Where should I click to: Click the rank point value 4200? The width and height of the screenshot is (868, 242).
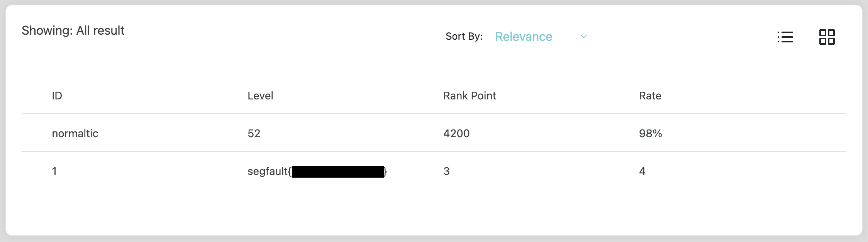coord(456,133)
